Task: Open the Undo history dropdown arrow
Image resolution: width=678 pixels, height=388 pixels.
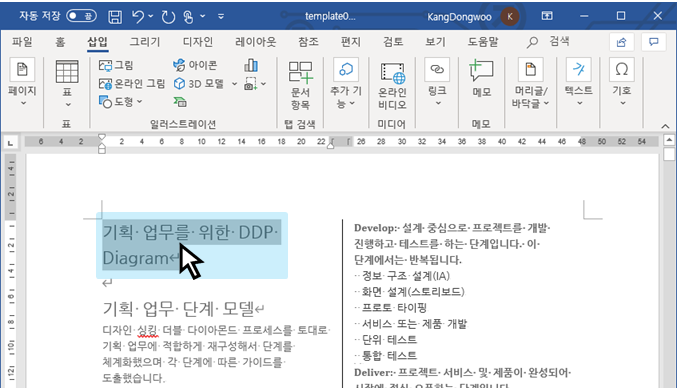Action: click(150, 16)
